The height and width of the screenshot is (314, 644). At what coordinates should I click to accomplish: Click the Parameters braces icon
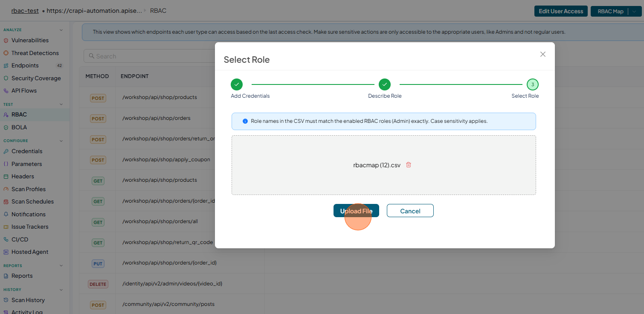6,164
